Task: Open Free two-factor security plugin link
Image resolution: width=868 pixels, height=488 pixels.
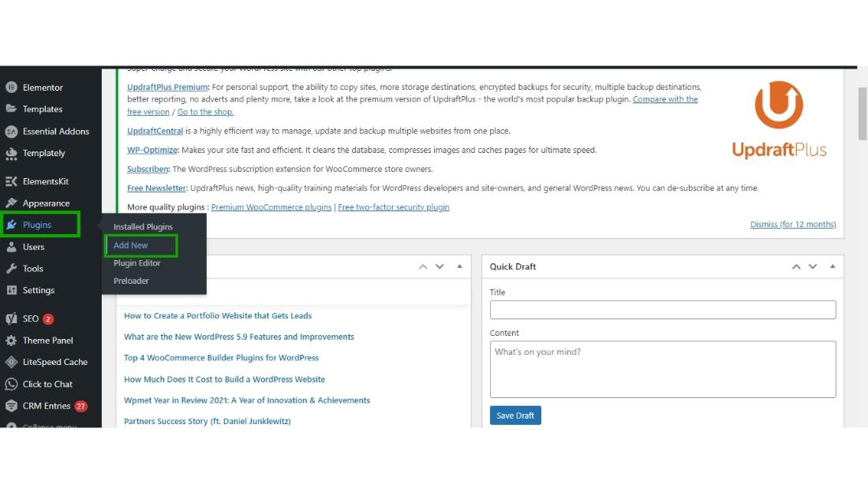Action: [x=394, y=207]
